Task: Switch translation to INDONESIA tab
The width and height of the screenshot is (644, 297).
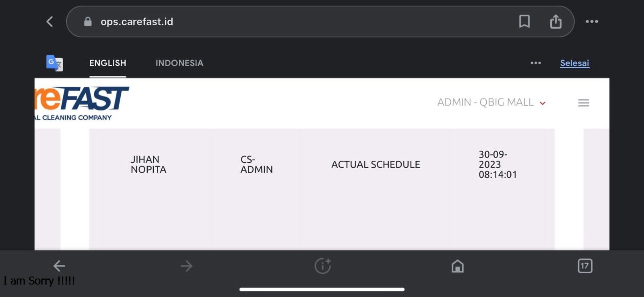Action: click(x=180, y=63)
